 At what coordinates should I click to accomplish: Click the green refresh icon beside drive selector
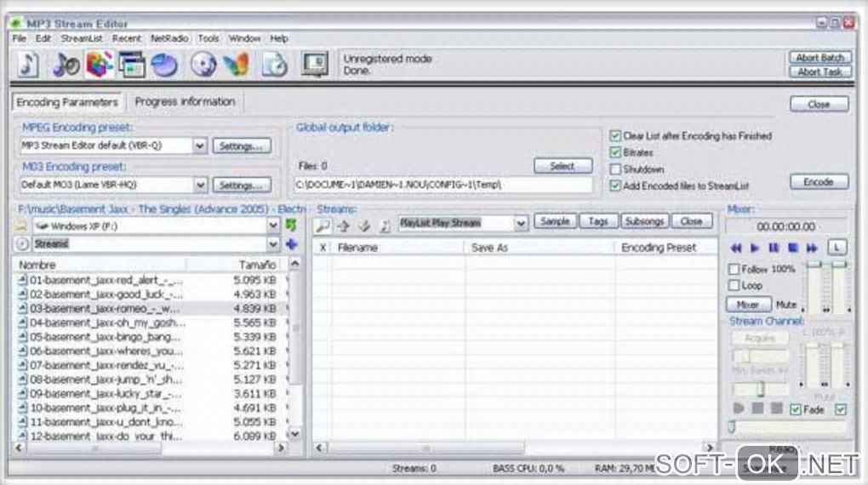pyautogui.click(x=291, y=225)
